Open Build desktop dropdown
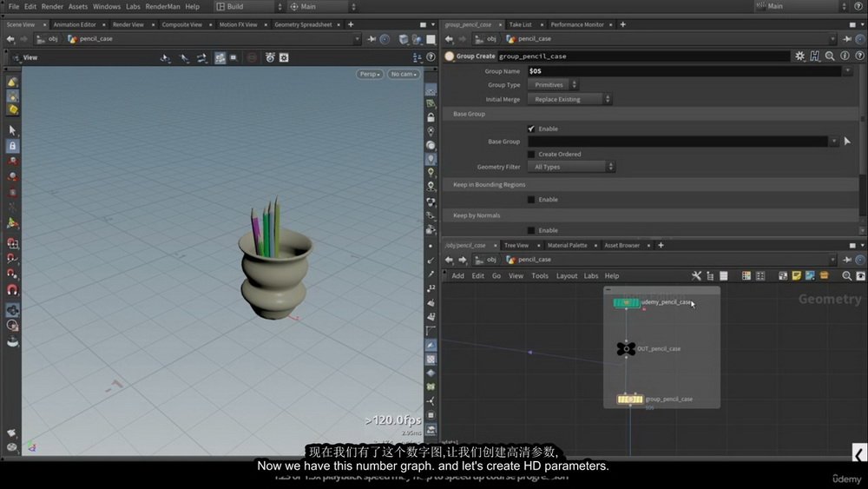The image size is (868, 489). [250, 7]
